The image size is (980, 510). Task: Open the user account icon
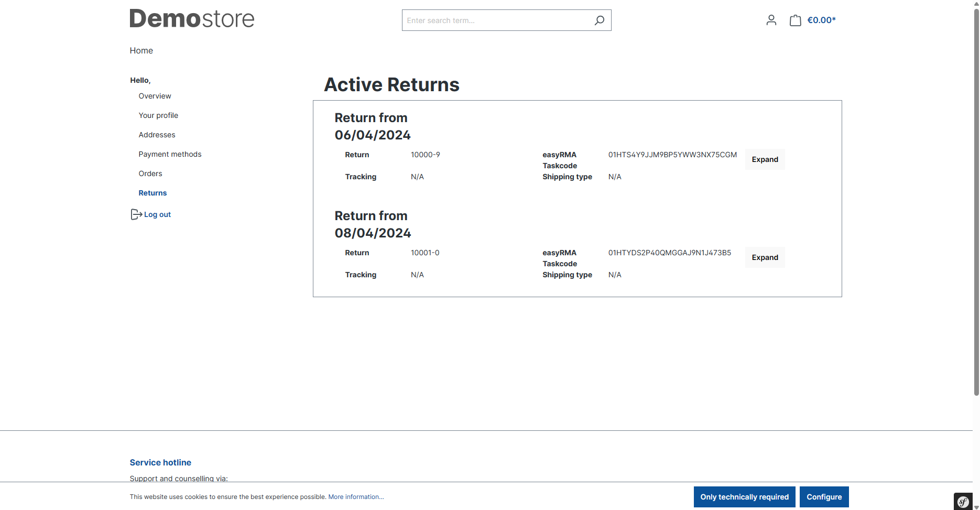(x=771, y=20)
